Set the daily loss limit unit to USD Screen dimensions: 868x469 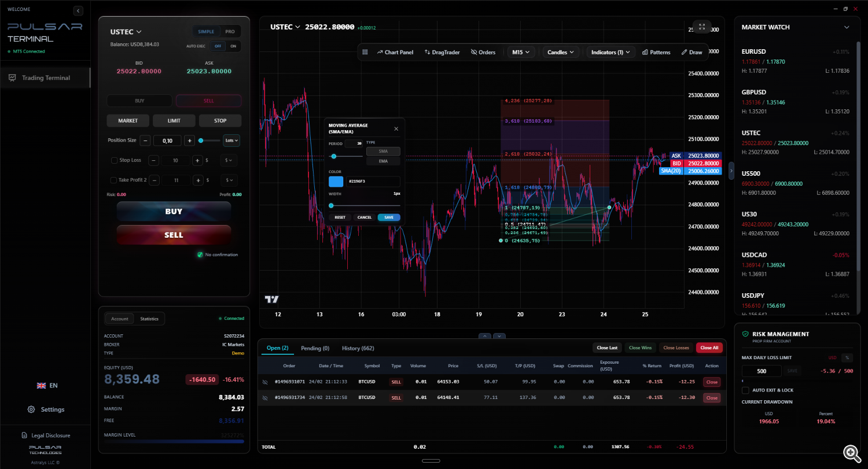[833, 357]
